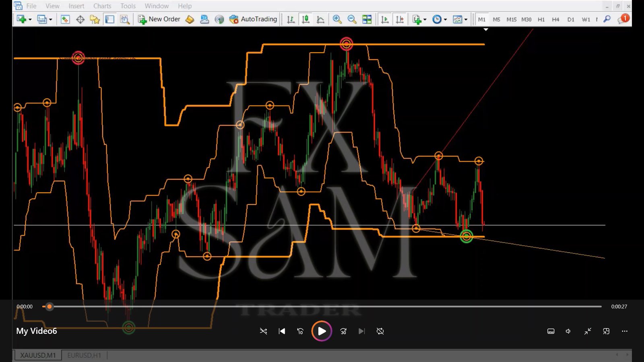Zoom in on the chart

[337, 19]
